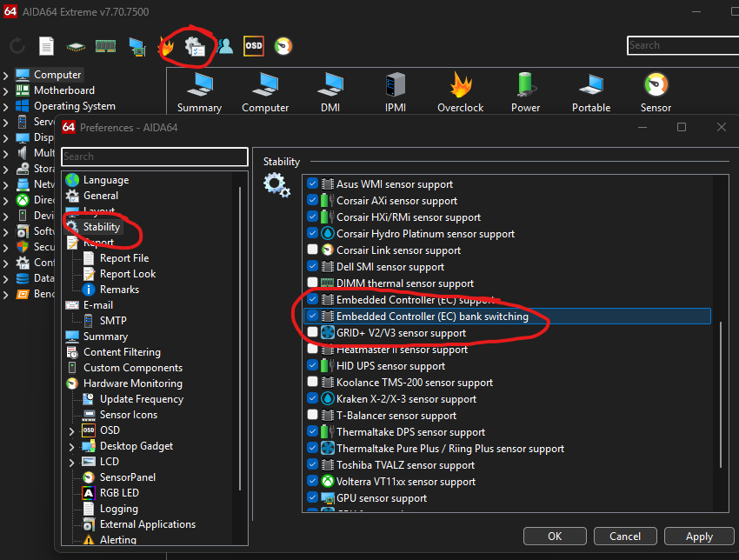This screenshot has width=739, height=560.
Task: Enable T-Balancer sensor support checkbox
Action: click(312, 414)
